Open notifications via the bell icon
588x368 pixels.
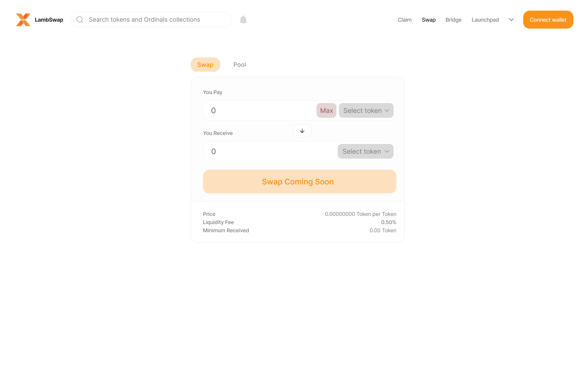tap(243, 20)
